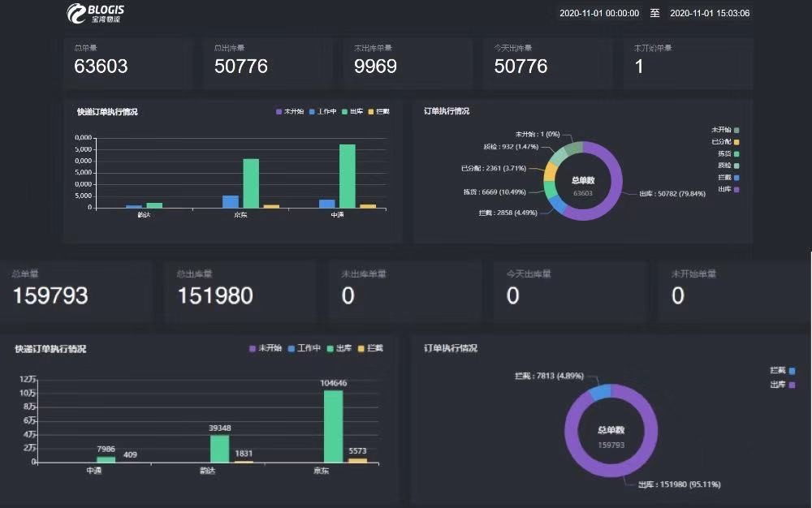Screen dimensions: 812x508
Task: Click tallest green 中通 bar in upper chart
Action: 348,176
